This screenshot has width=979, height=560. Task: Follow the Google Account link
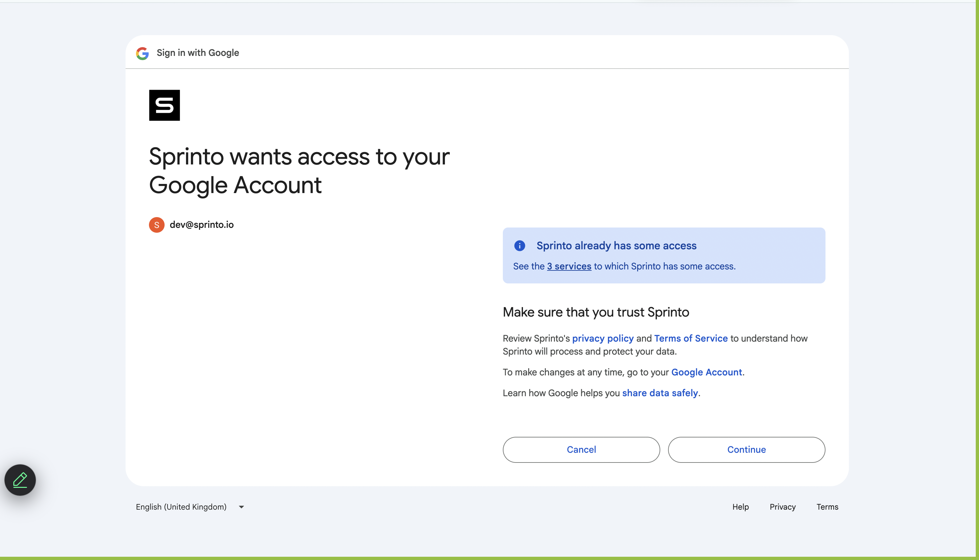pos(706,372)
